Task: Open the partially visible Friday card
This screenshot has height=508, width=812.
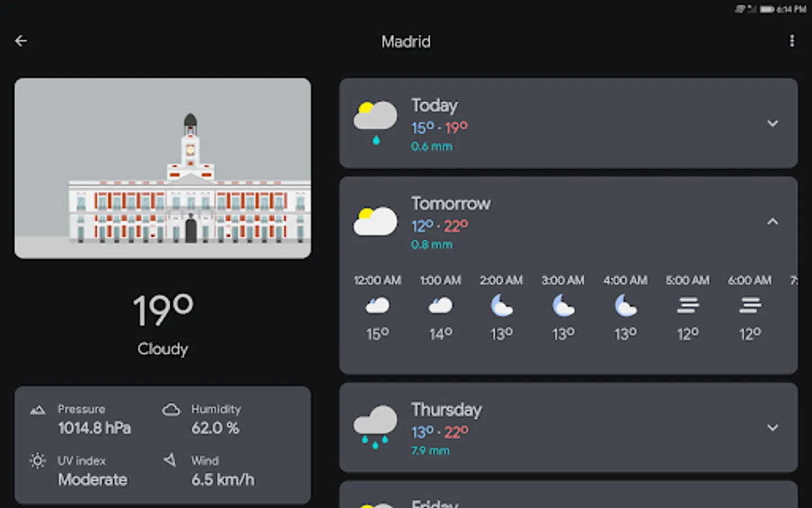Action: point(568,495)
